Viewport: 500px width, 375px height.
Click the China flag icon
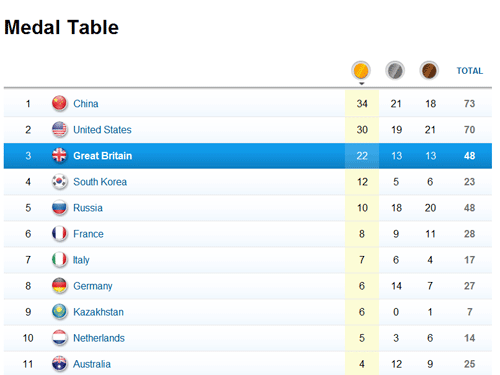(x=59, y=103)
